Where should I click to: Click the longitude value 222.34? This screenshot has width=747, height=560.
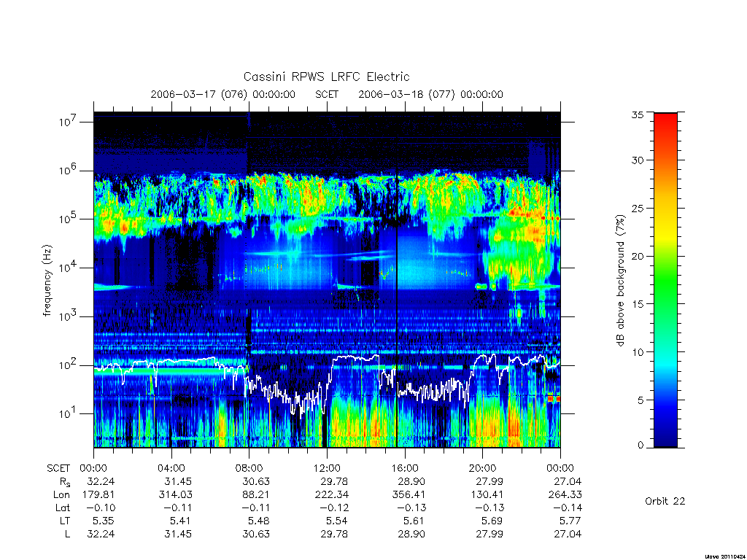pos(331,495)
